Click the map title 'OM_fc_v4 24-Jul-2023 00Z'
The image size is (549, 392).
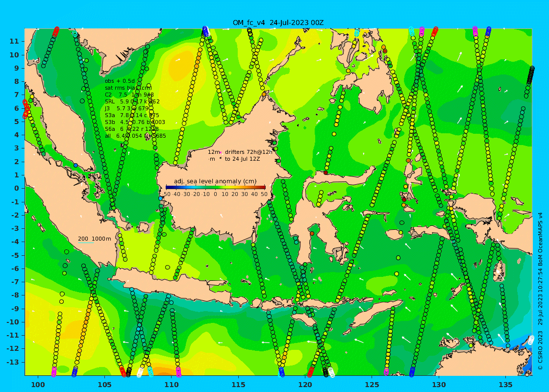[278, 23]
